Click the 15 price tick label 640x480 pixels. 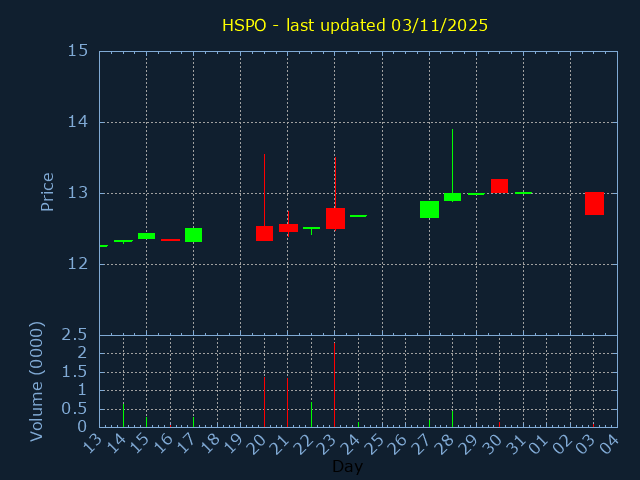[78, 51]
